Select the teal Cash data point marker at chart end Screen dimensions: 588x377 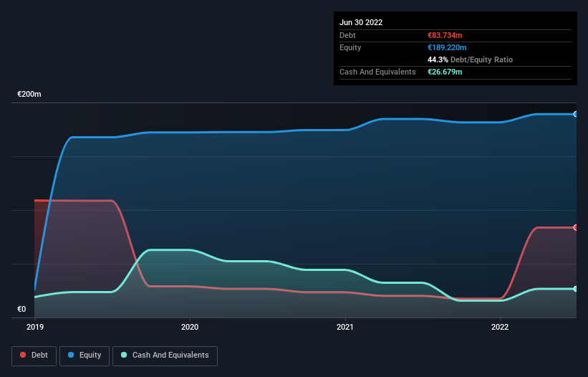pos(576,289)
